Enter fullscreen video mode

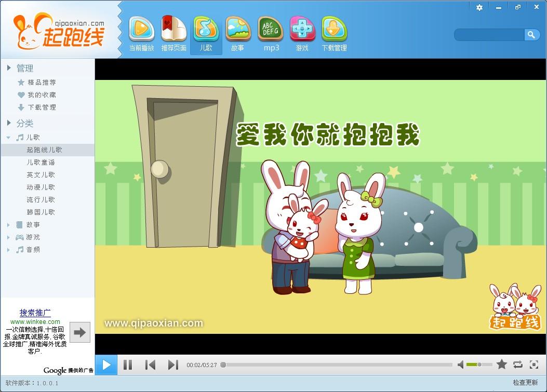[533, 365]
